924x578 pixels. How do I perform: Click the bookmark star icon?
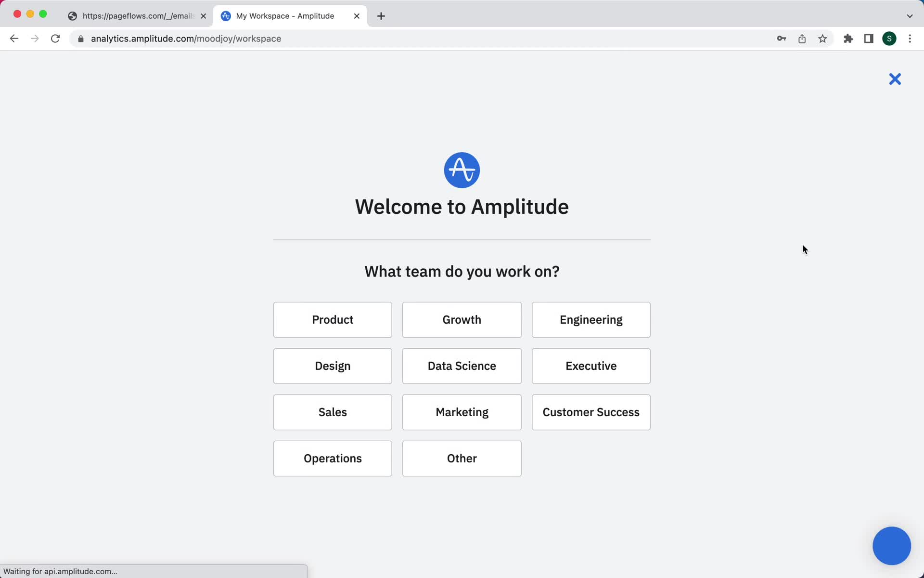(823, 39)
